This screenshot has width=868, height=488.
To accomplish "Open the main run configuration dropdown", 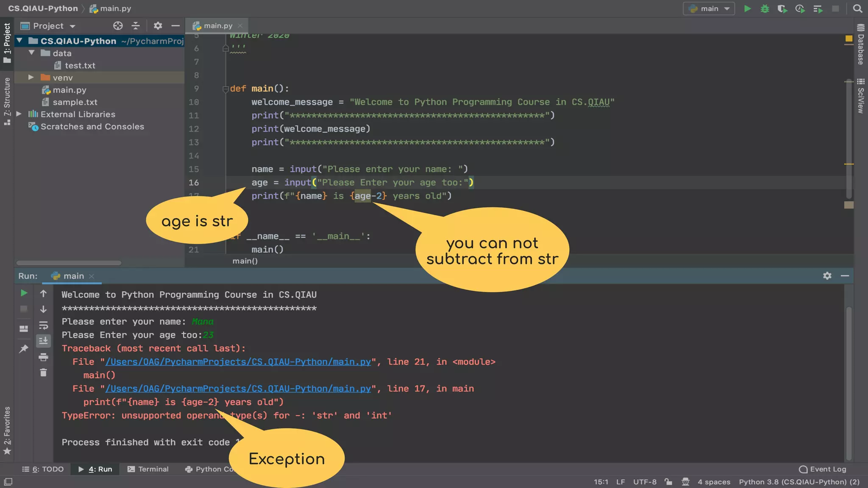I will coord(709,8).
